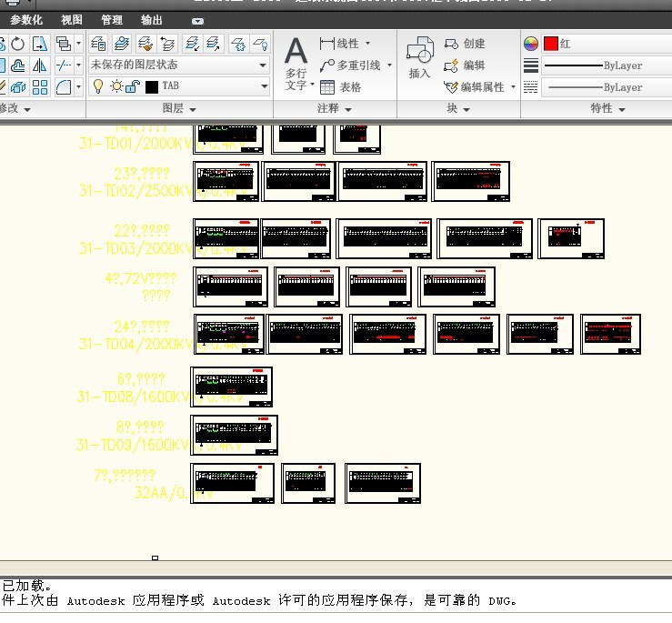Click the overlapping rectangles modify icon

click(x=64, y=44)
